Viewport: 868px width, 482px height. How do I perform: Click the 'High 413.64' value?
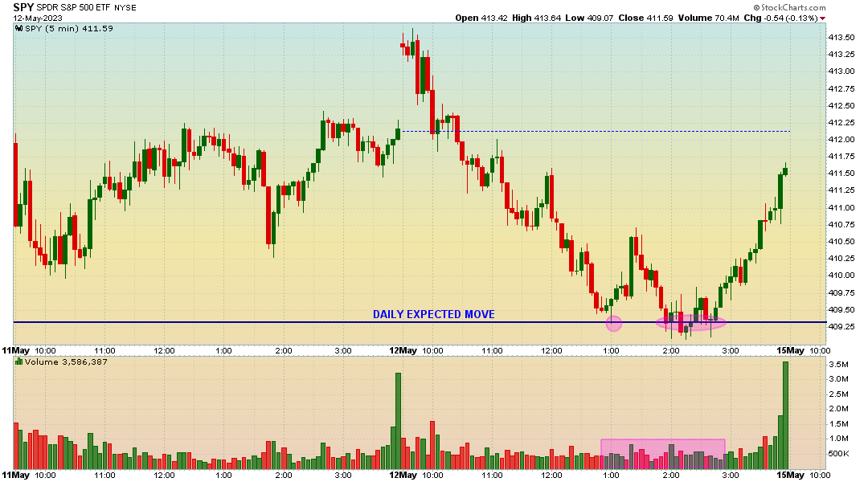coord(536,18)
